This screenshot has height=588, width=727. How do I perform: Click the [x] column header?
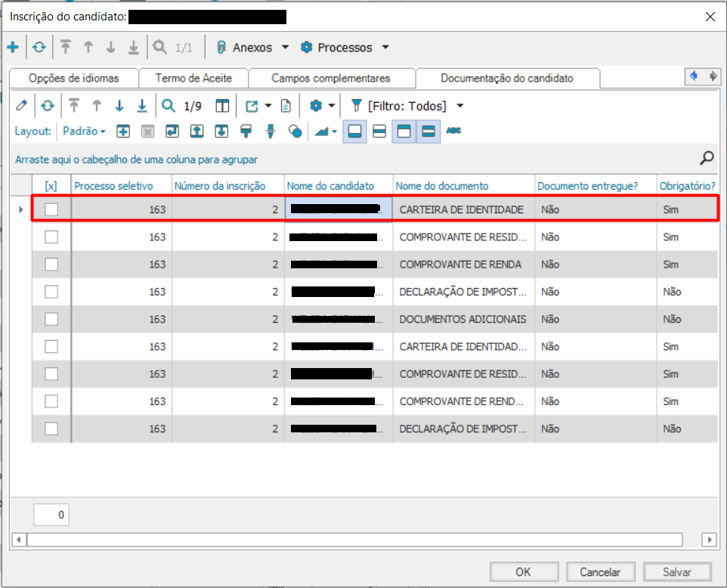click(51, 185)
